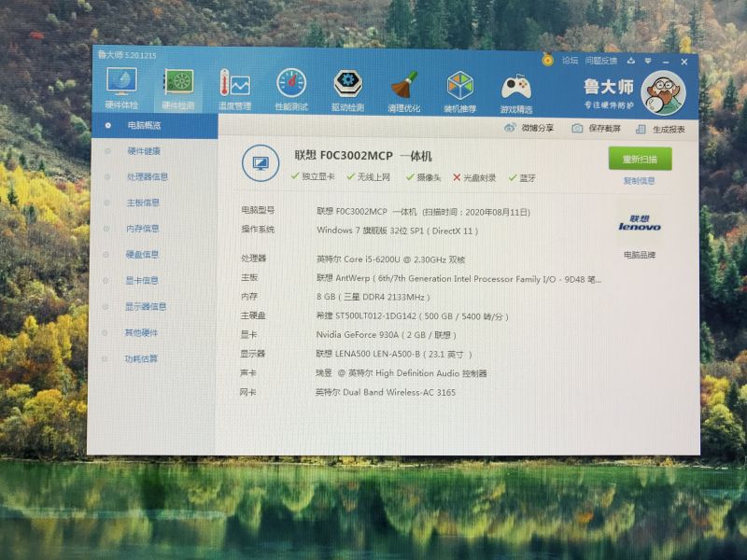
Task: Click the 网卡 row label
Action: pos(247,393)
